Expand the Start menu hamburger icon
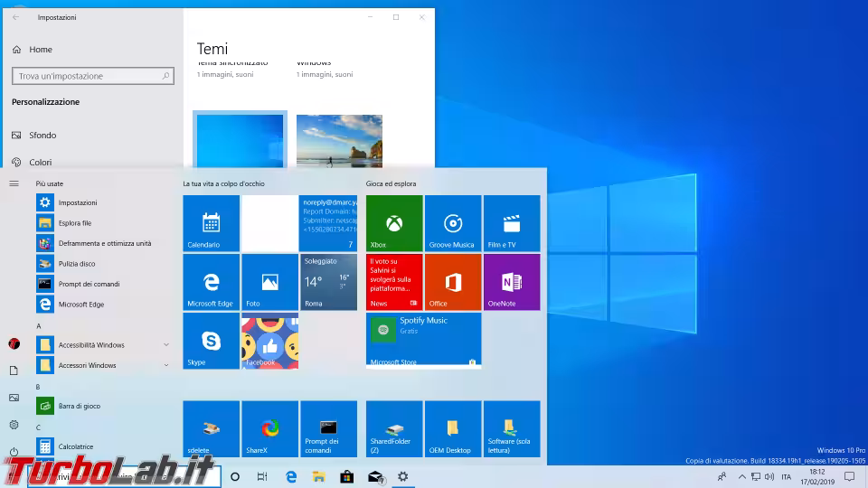868x488 pixels. pyautogui.click(x=14, y=183)
